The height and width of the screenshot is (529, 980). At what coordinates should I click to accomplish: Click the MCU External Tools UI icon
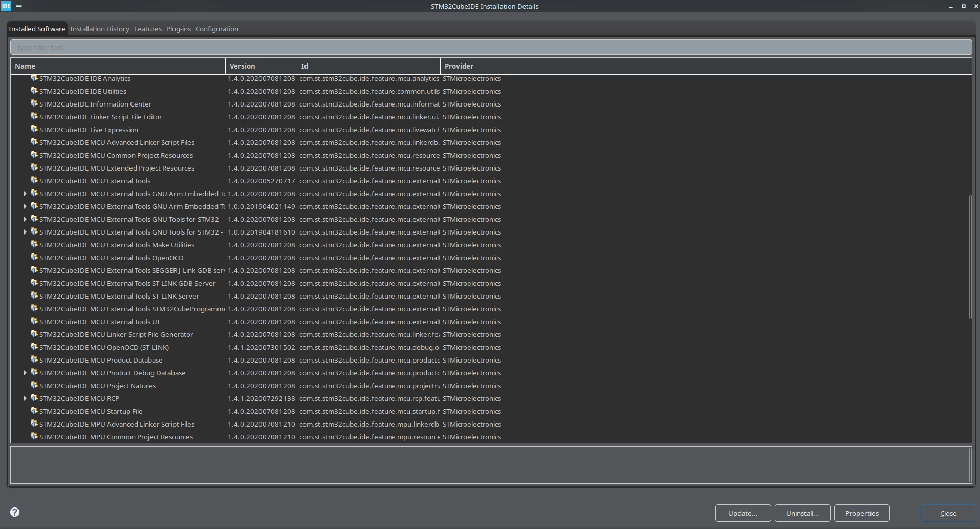34,322
